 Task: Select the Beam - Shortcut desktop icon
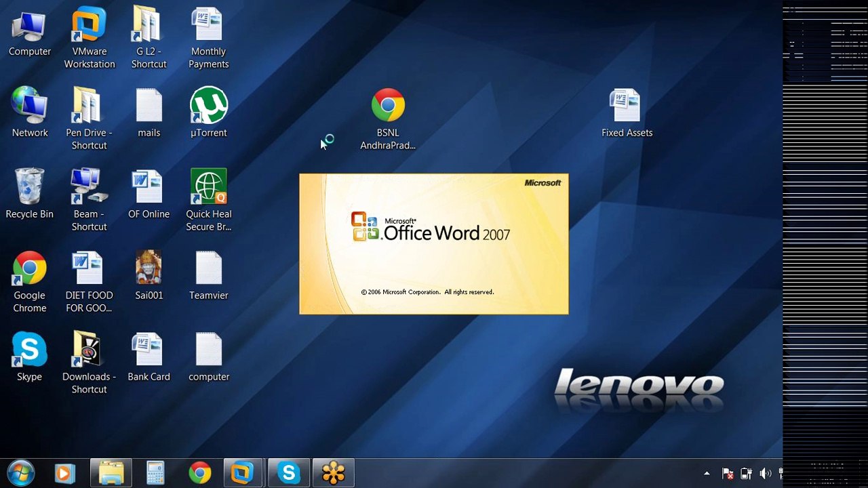(90, 201)
